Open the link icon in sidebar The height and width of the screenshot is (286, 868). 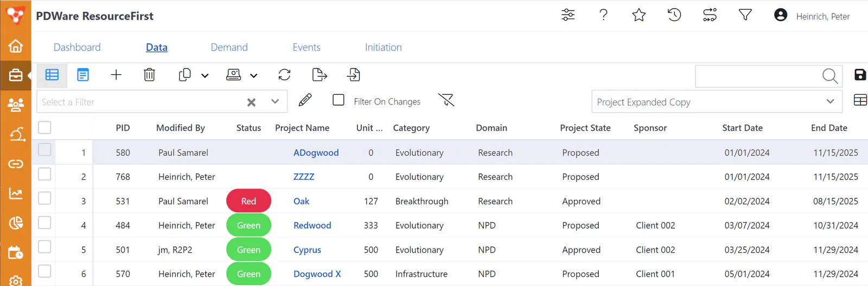point(16,164)
